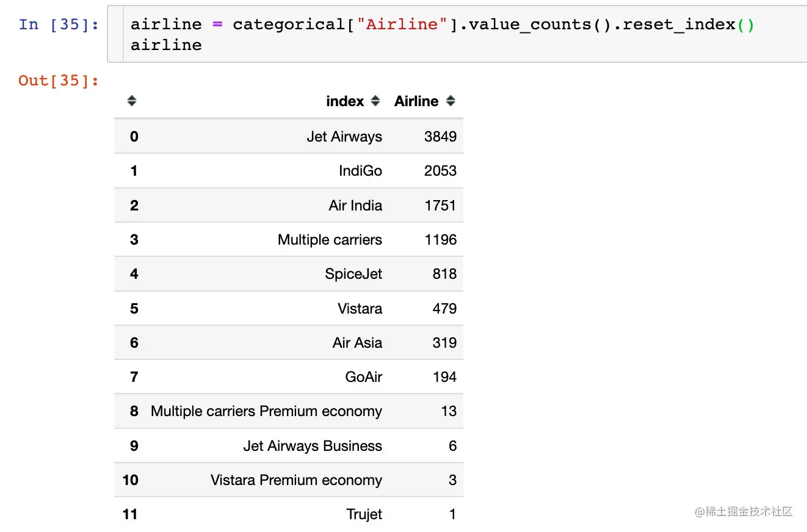807x532 pixels.
Task: Click the value 479
Action: tap(444, 309)
